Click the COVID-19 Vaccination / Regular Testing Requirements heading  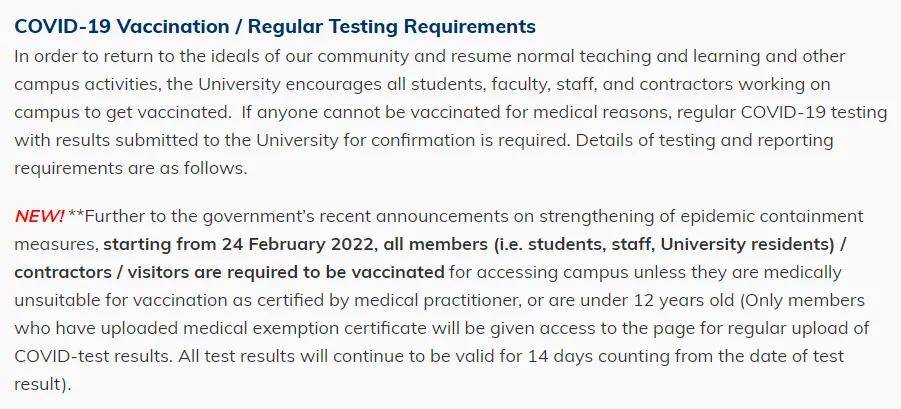[x=275, y=26]
